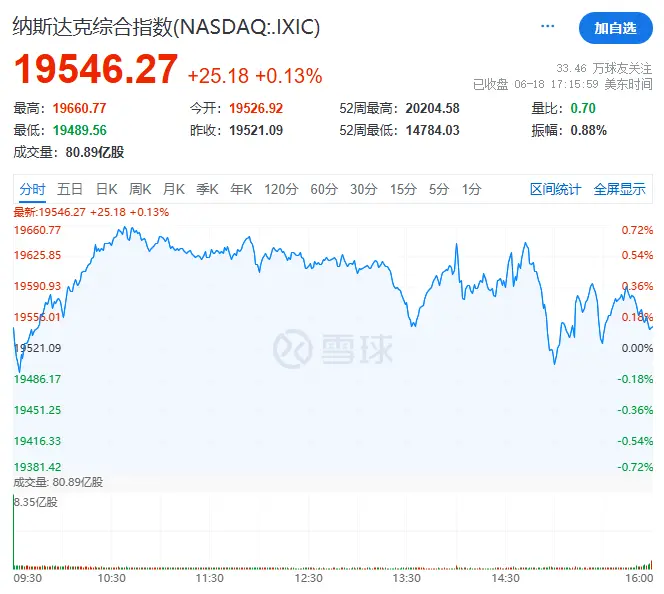Switch to the 5分 chart interval
The height and width of the screenshot is (594, 664).
click(x=439, y=189)
